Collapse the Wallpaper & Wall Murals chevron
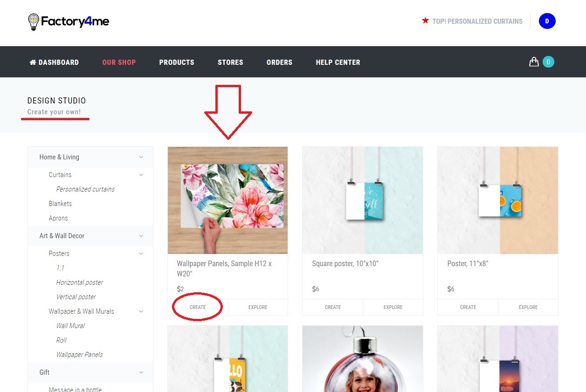Image resolution: width=586 pixels, height=392 pixels. click(x=141, y=311)
